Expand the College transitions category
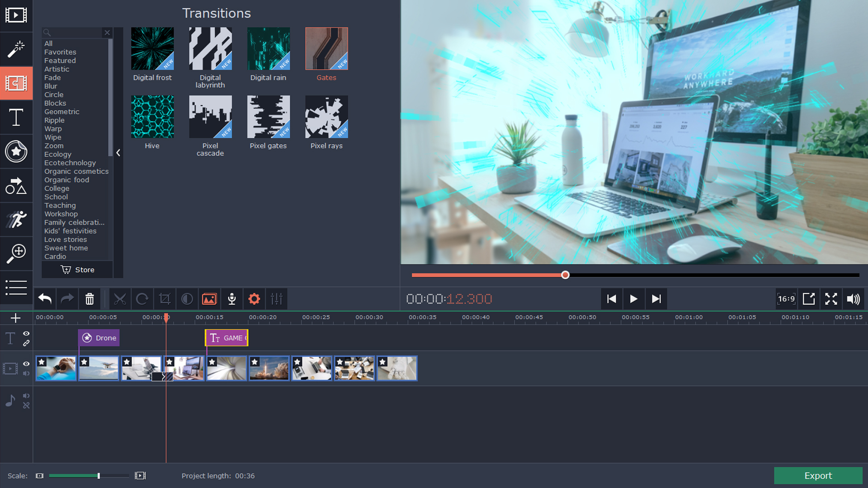The height and width of the screenshot is (488, 868). [x=56, y=188]
